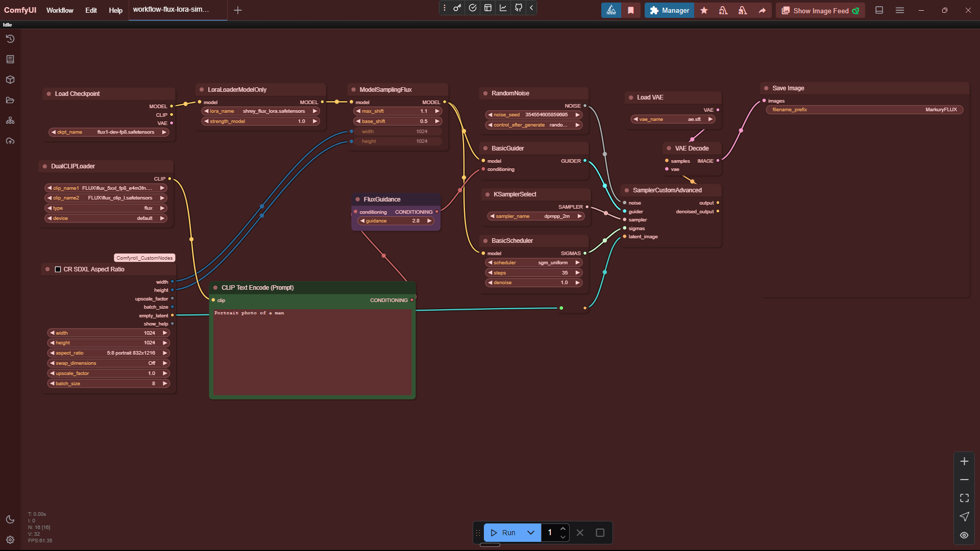This screenshot has height=551, width=980.
Task: Collapse toolbar with left chevron
Action: pos(531,8)
